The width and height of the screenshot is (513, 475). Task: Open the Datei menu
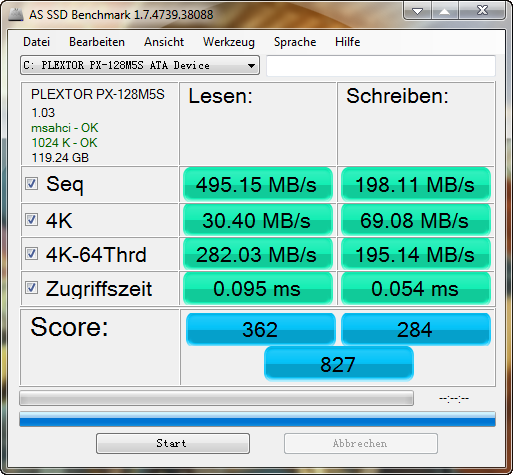coord(37,42)
